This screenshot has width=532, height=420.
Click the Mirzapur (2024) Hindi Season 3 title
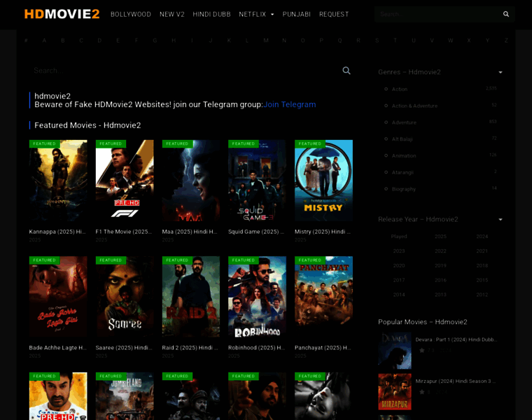[455, 381]
